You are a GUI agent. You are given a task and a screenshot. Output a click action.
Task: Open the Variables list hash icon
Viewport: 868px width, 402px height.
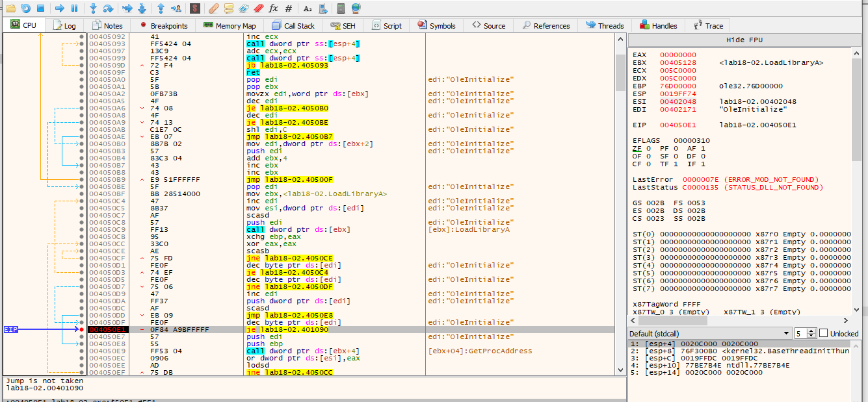pyautogui.click(x=288, y=8)
